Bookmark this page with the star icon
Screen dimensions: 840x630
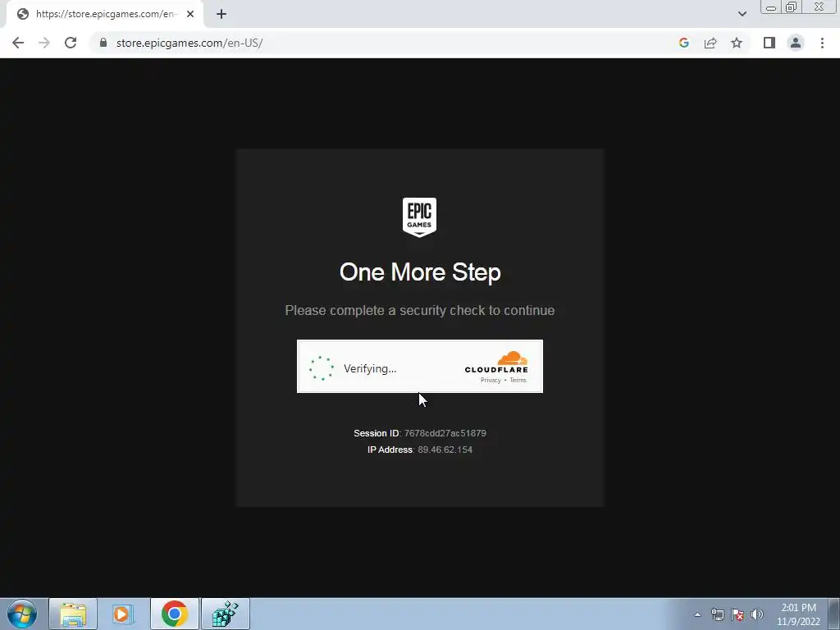(x=737, y=43)
